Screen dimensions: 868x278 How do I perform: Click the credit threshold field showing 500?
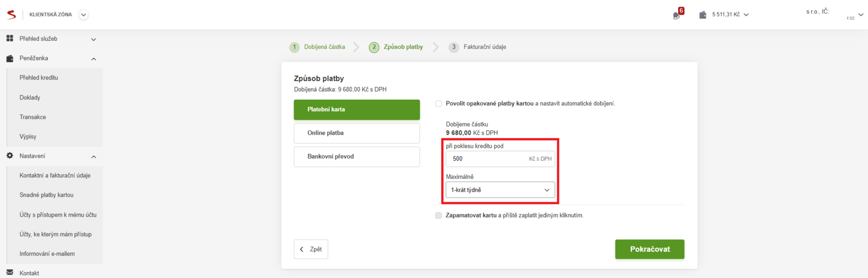pos(486,159)
